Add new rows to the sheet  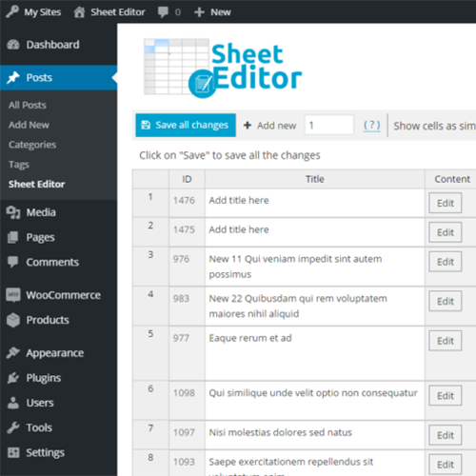(270, 126)
